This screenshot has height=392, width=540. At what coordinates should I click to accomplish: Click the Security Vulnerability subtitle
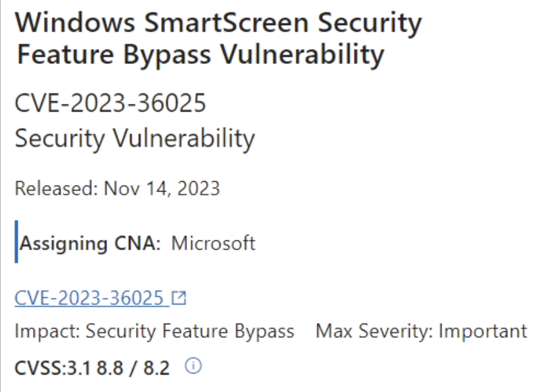pos(135,139)
